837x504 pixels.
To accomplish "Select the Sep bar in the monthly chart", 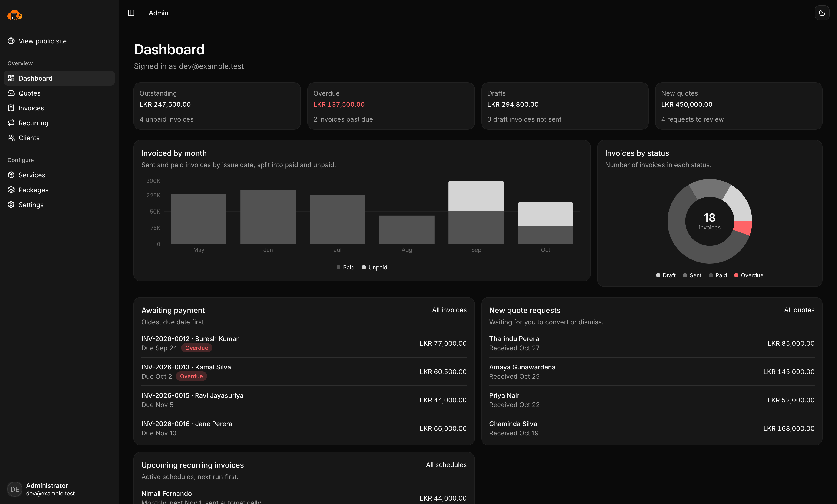I will click(476, 212).
